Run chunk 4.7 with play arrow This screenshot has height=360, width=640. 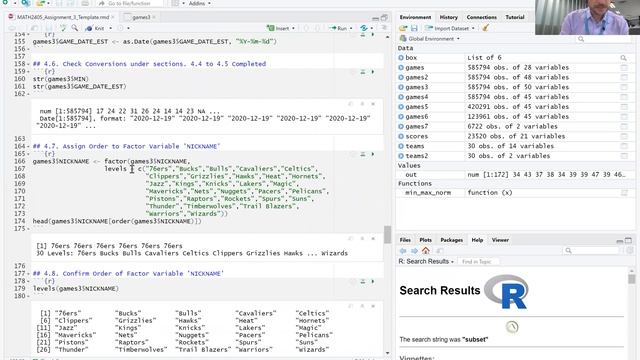373,154
